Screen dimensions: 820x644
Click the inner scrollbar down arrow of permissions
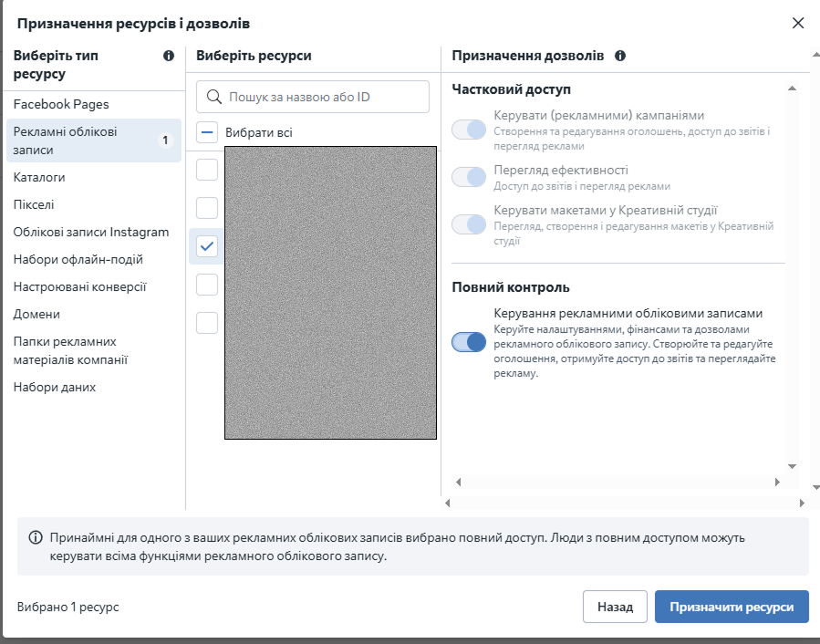792,466
